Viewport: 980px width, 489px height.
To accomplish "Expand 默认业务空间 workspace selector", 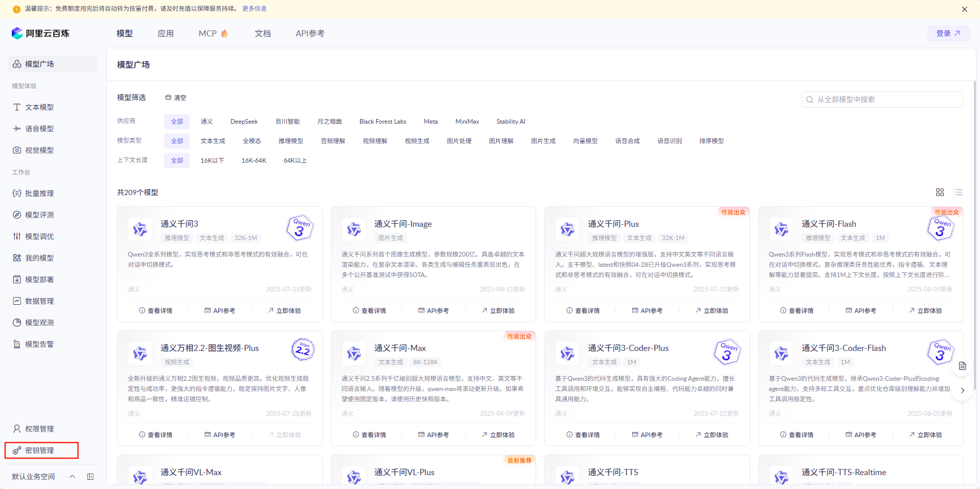I will (x=44, y=477).
